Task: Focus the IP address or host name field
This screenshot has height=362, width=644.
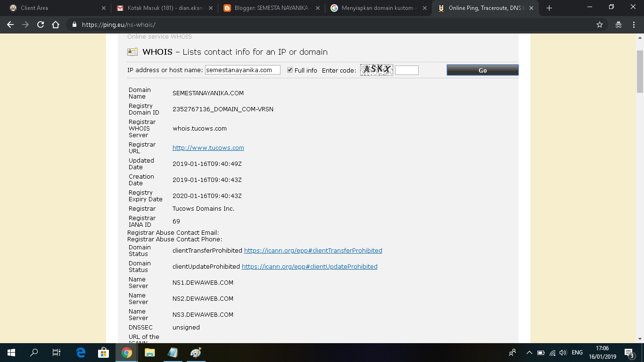Action: 243,70
